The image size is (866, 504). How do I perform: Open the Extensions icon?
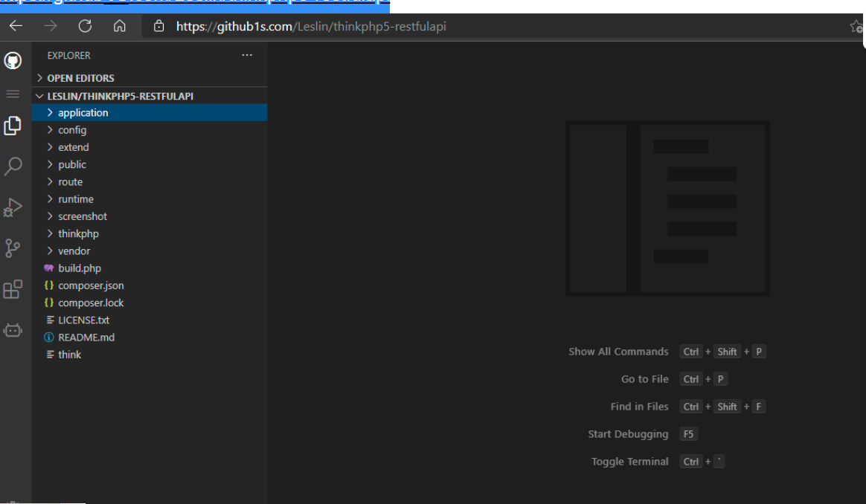pyautogui.click(x=13, y=289)
